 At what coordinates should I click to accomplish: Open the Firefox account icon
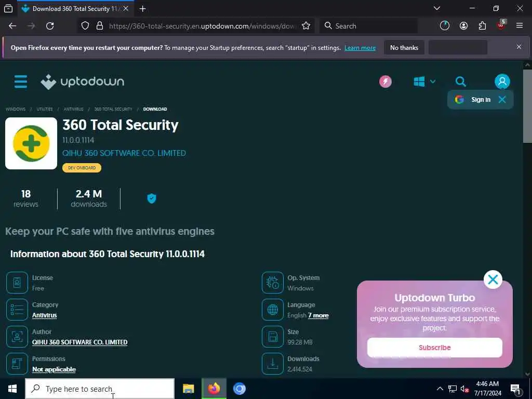tap(463, 26)
